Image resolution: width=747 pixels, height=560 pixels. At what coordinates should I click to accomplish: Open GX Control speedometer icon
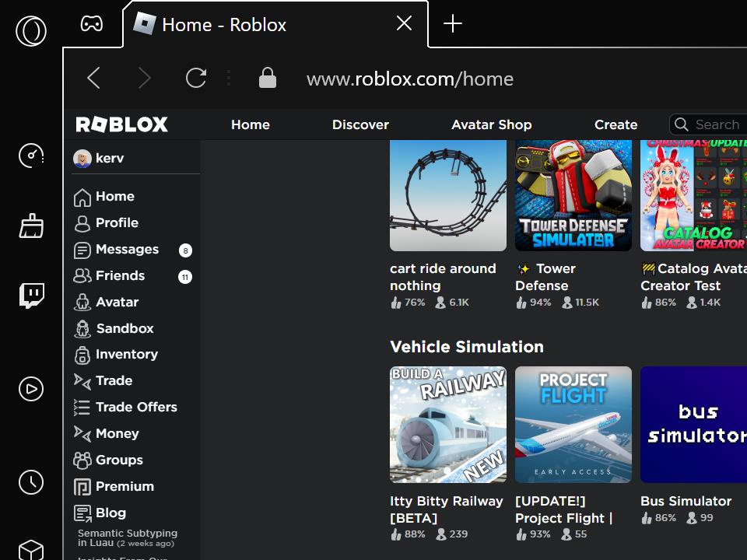click(x=31, y=156)
